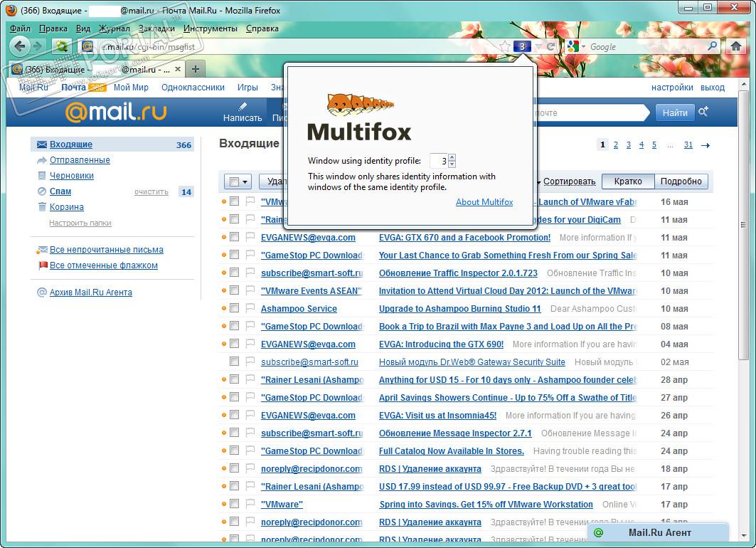
Task: Click the Google search magnifier icon
Action: tap(712, 46)
